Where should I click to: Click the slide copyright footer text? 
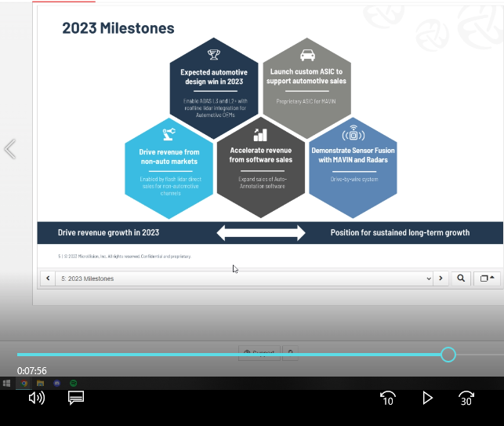click(x=125, y=257)
